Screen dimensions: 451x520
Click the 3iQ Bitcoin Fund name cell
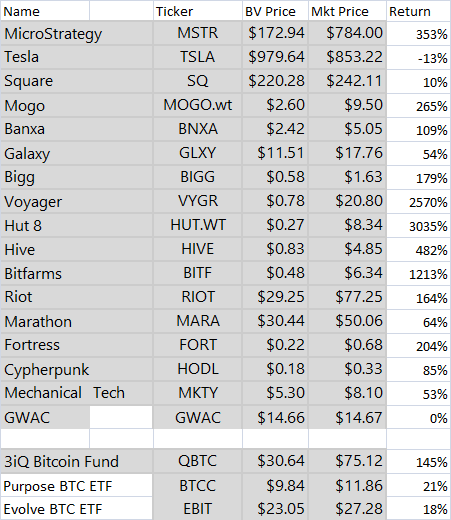coord(77,461)
